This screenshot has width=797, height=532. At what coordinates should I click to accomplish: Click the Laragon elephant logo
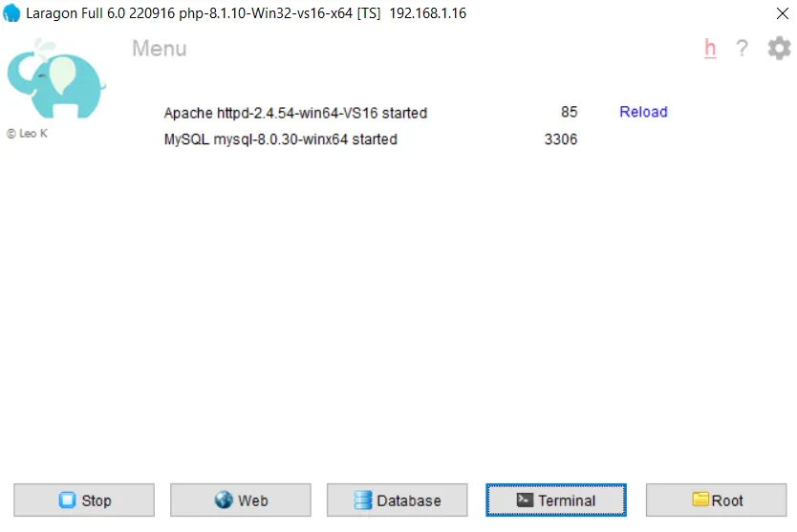point(56,78)
